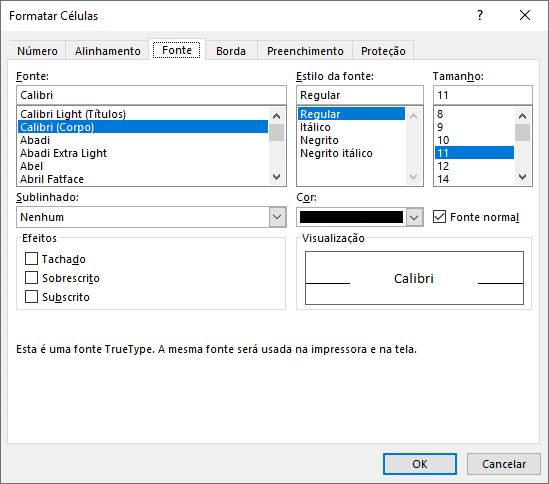Close the Formatar Células dialog
The image size is (549, 484).
[525, 15]
